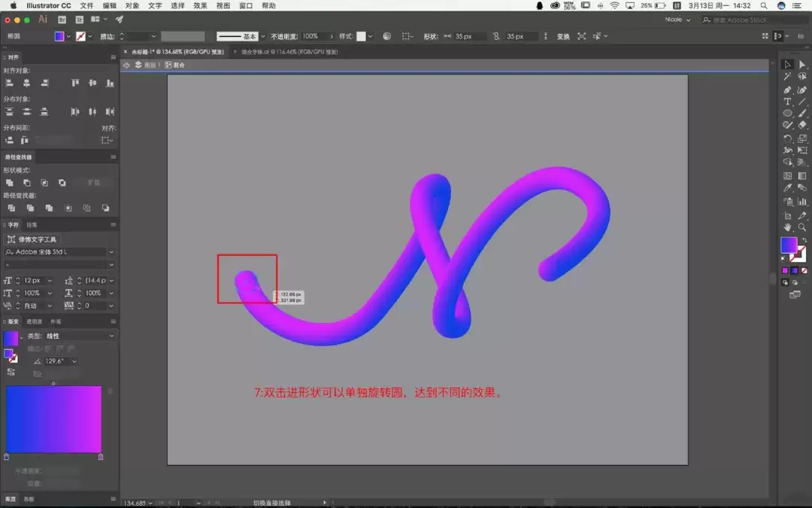Click 描边 label in control bar
The height and width of the screenshot is (508, 812).
pyautogui.click(x=108, y=36)
